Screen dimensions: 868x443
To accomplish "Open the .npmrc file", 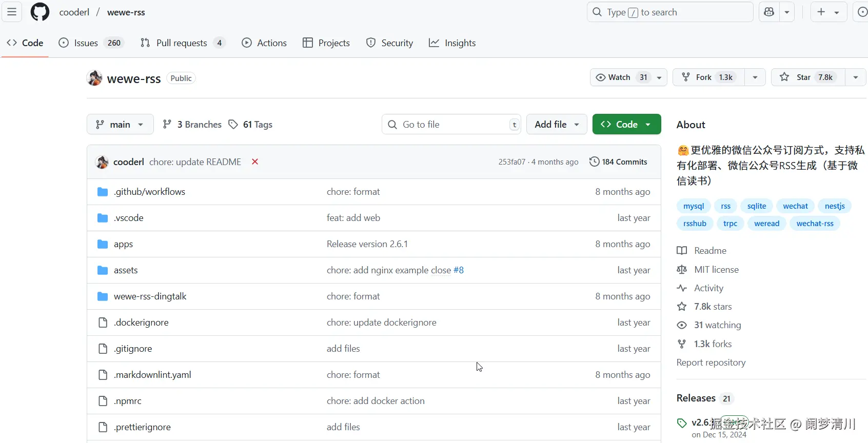I will 128,401.
